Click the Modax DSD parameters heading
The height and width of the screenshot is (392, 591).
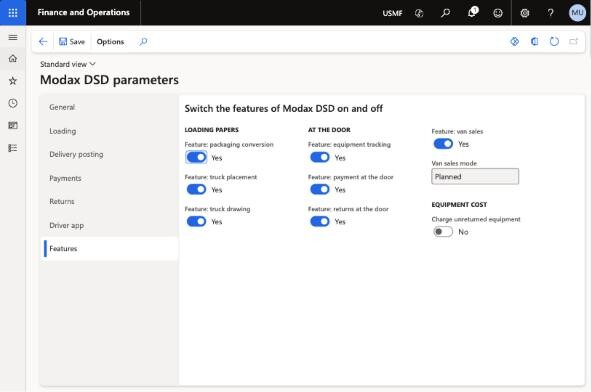point(109,80)
